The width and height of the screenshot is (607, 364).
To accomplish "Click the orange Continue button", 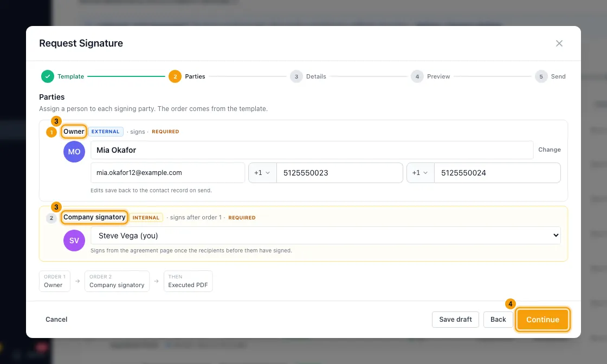I will tap(543, 320).
